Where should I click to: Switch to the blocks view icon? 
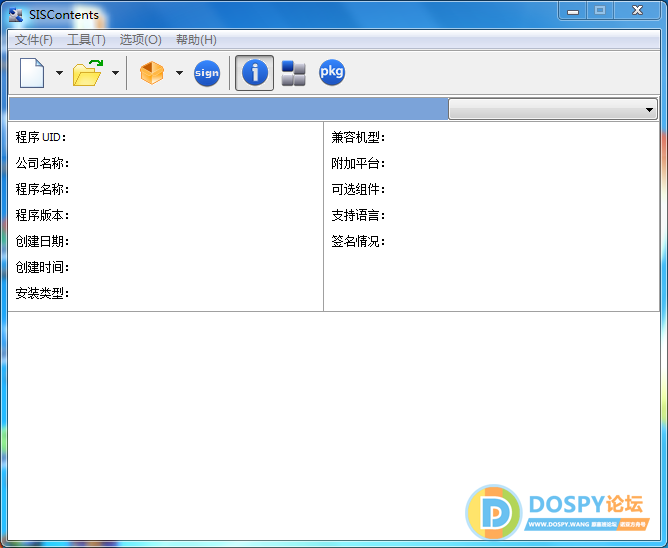tap(294, 73)
